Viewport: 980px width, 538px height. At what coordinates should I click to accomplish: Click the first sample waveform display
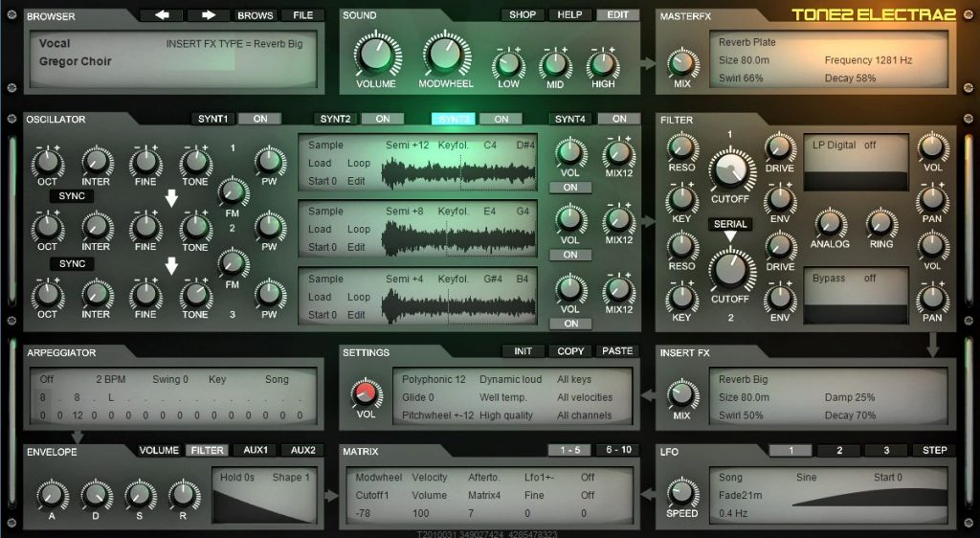pyautogui.click(x=458, y=172)
